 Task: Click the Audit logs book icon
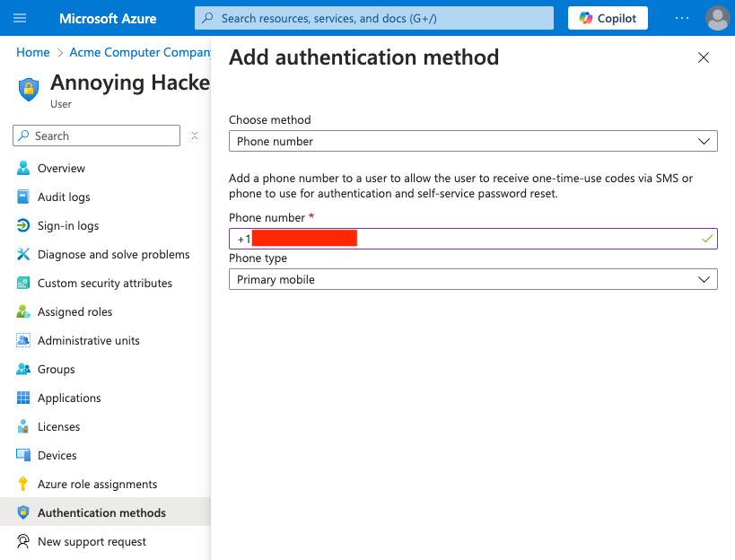(x=23, y=197)
